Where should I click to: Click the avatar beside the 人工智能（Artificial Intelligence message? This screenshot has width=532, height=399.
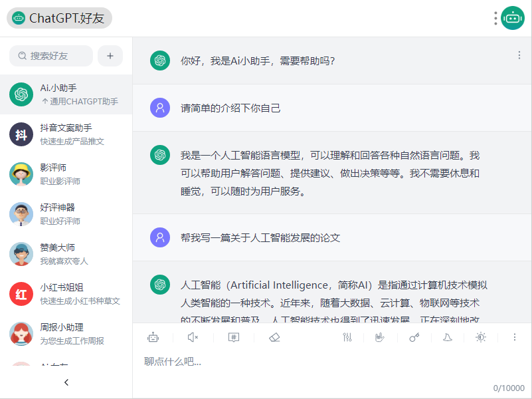coord(160,285)
